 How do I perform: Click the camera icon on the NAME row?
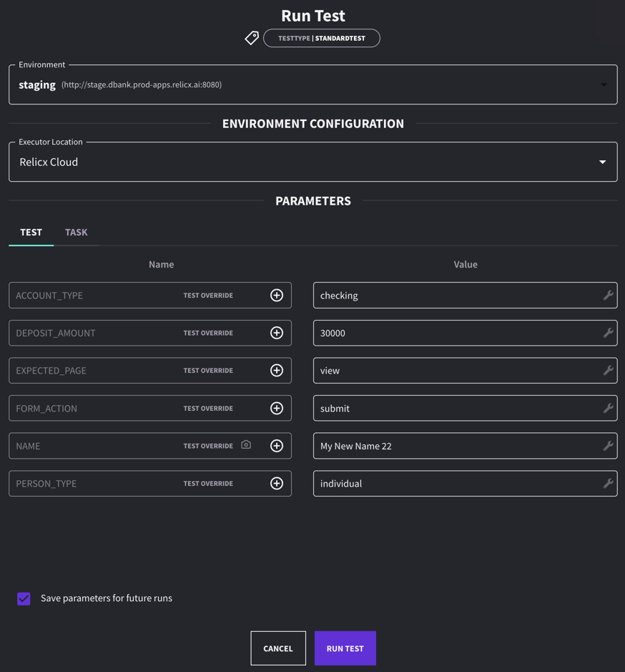[x=246, y=445]
